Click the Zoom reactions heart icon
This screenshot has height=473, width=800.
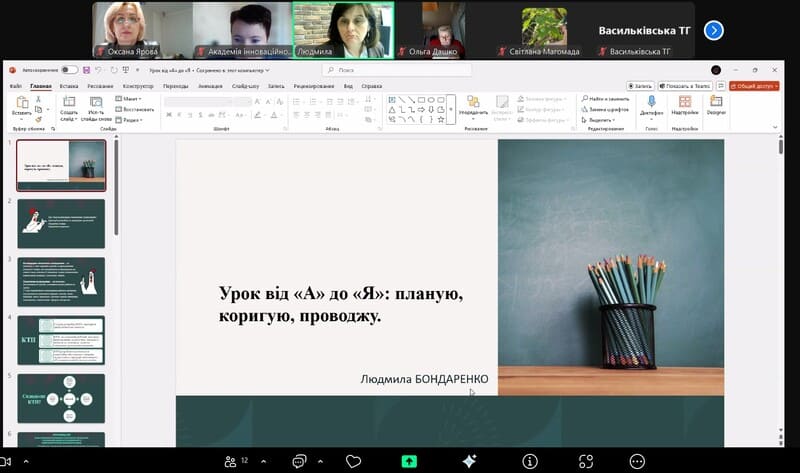[x=353, y=461]
